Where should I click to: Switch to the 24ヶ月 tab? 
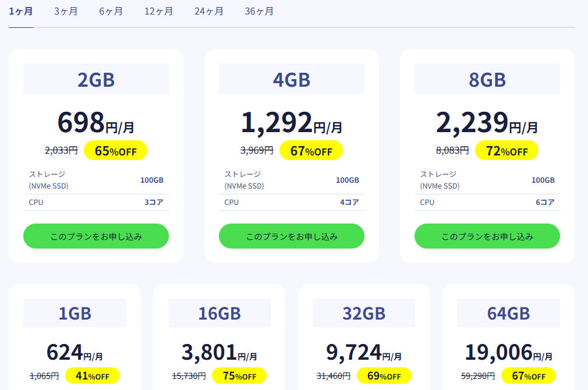click(208, 12)
